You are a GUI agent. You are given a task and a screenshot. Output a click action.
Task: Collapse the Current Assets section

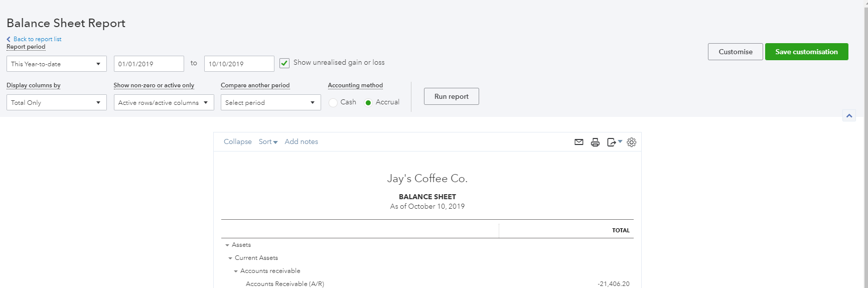[230, 258]
